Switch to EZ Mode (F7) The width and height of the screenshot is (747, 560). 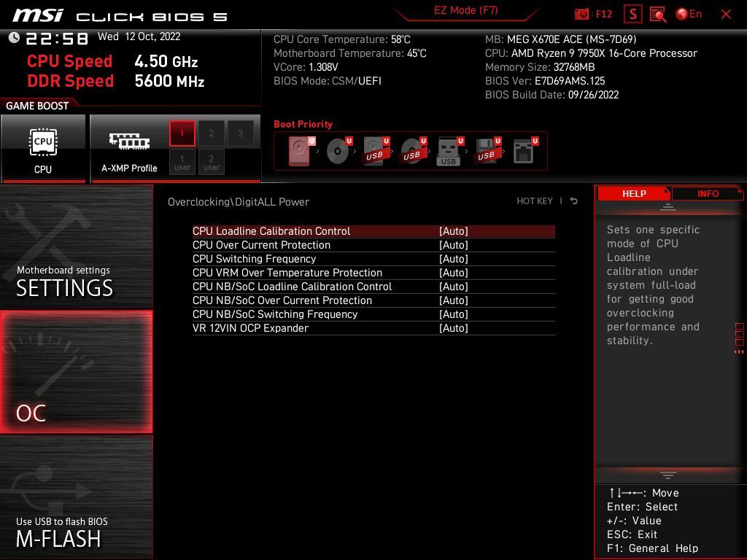tap(465, 10)
